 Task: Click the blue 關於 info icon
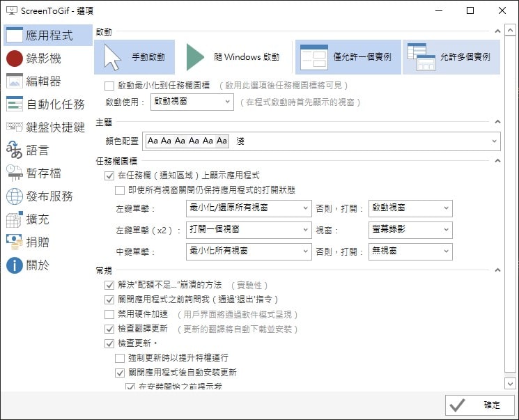click(15, 265)
